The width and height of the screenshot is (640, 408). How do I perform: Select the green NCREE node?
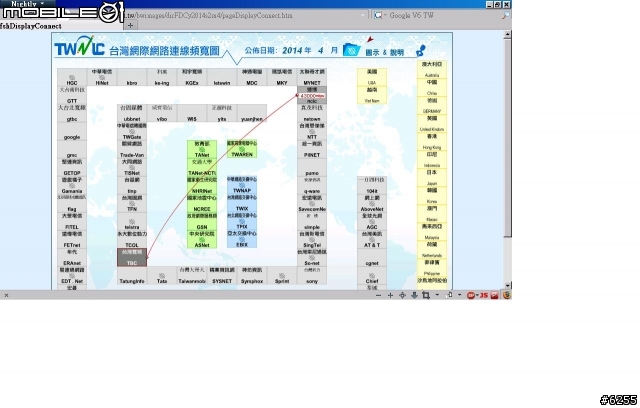tap(202, 203)
